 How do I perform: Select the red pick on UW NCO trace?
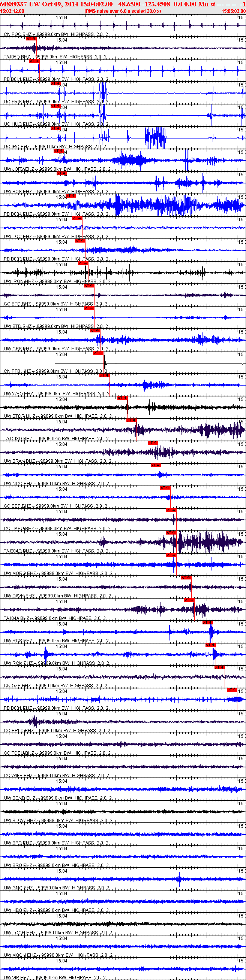156,465
